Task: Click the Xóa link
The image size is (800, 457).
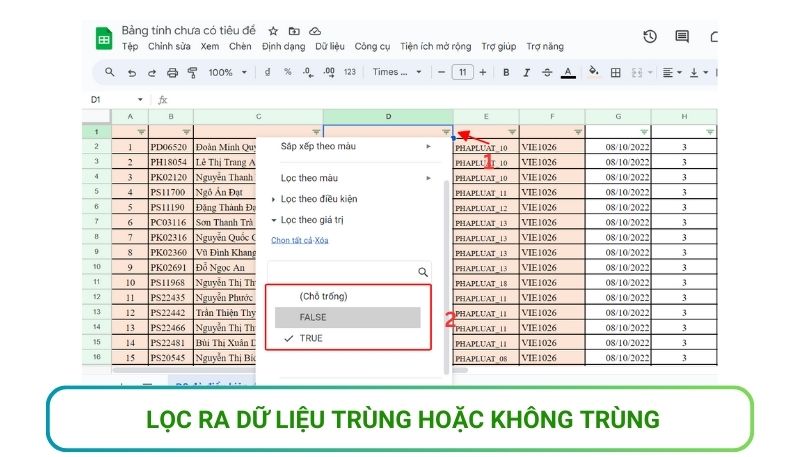Action: point(321,240)
